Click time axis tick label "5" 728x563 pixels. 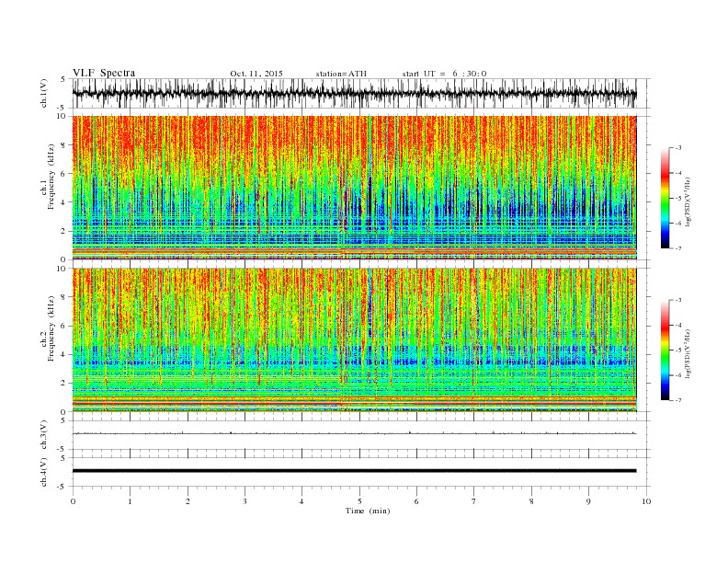[359, 501]
